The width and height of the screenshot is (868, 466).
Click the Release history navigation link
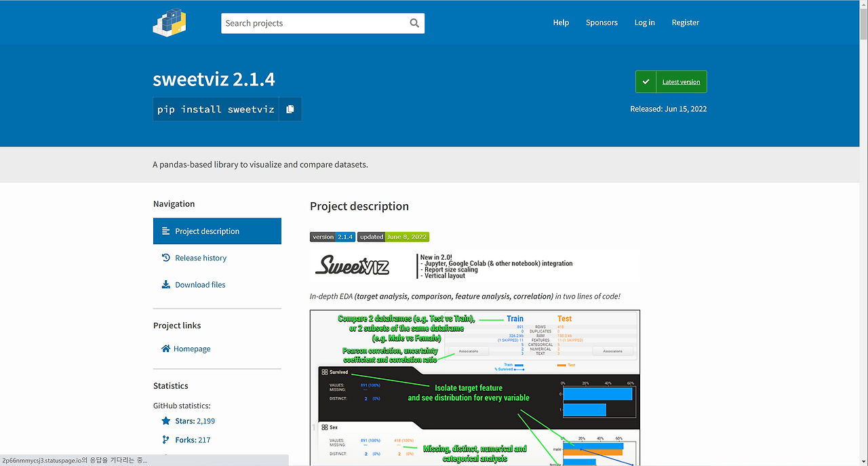pyautogui.click(x=201, y=257)
